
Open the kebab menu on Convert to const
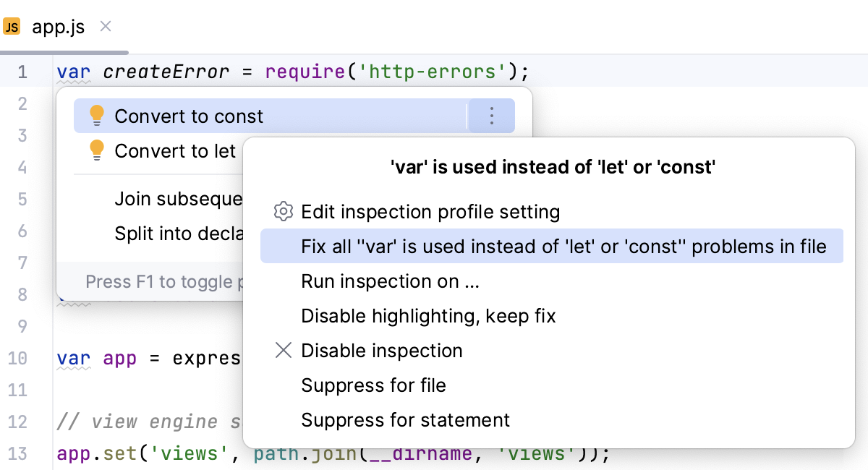point(491,116)
